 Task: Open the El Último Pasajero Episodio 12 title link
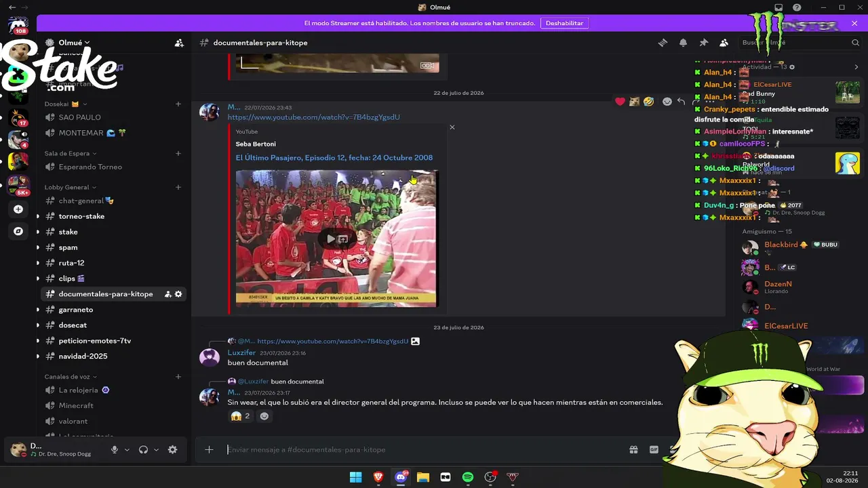[334, 158]
